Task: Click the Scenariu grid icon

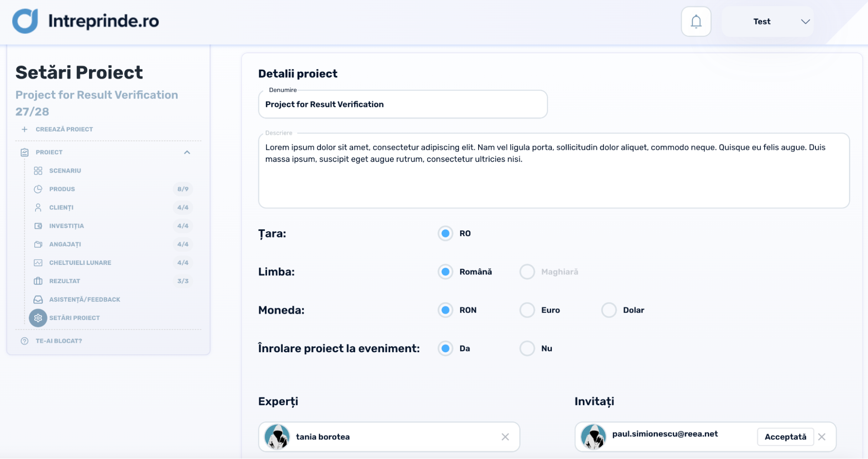Action: pyautogui.click(x=38, y=171)
